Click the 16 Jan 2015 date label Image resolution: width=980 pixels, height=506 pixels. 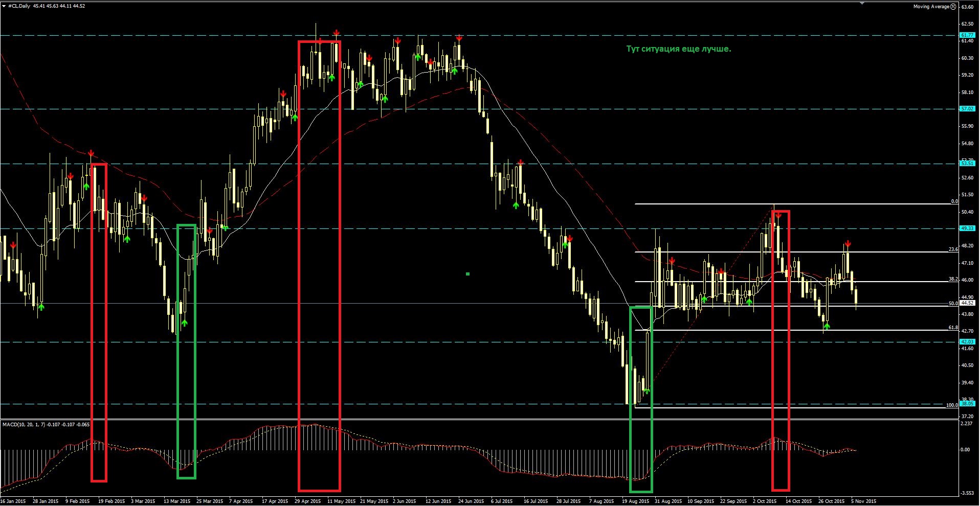[x=13, y=501]
